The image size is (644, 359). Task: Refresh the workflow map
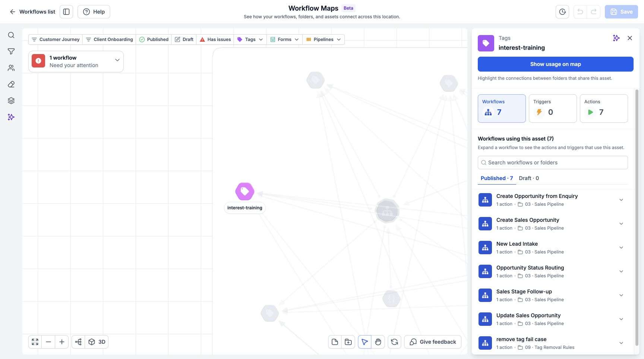[x=394, y=342]
